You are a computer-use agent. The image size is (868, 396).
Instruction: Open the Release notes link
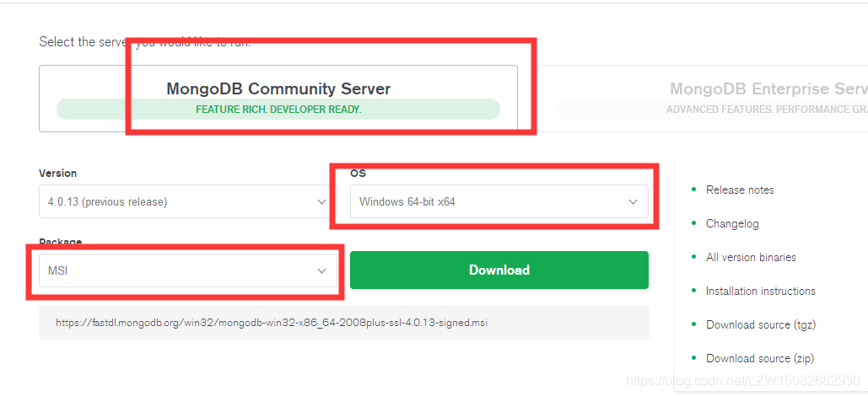click(740, 190)
